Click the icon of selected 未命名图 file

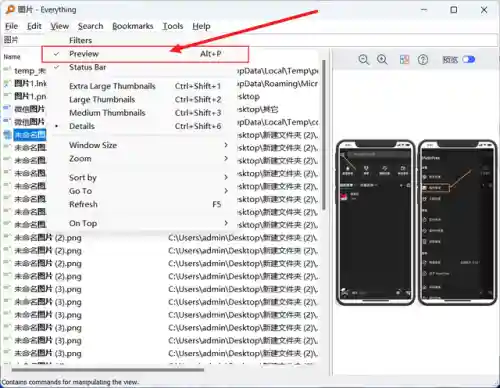pyautogui.click(x=7, y=135)
